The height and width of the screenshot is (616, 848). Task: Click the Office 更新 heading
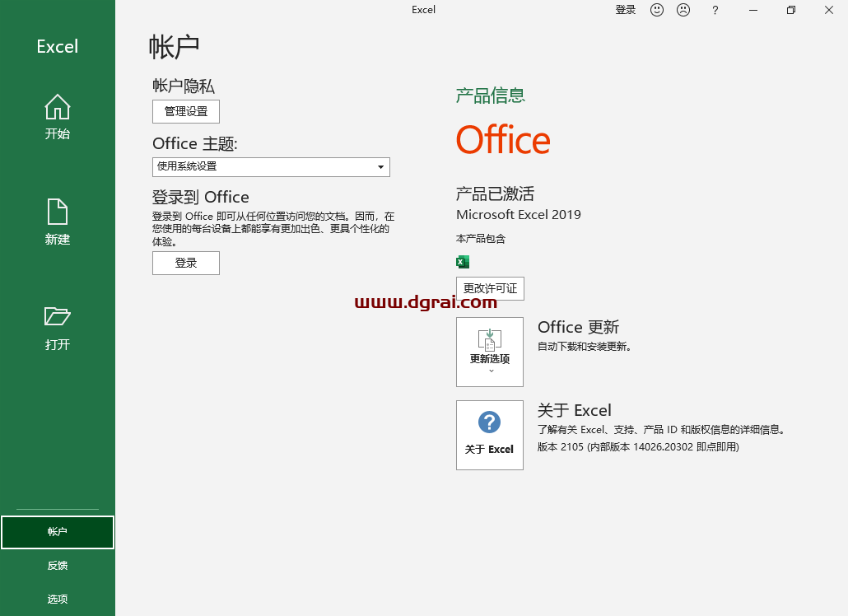coord(578,327)
